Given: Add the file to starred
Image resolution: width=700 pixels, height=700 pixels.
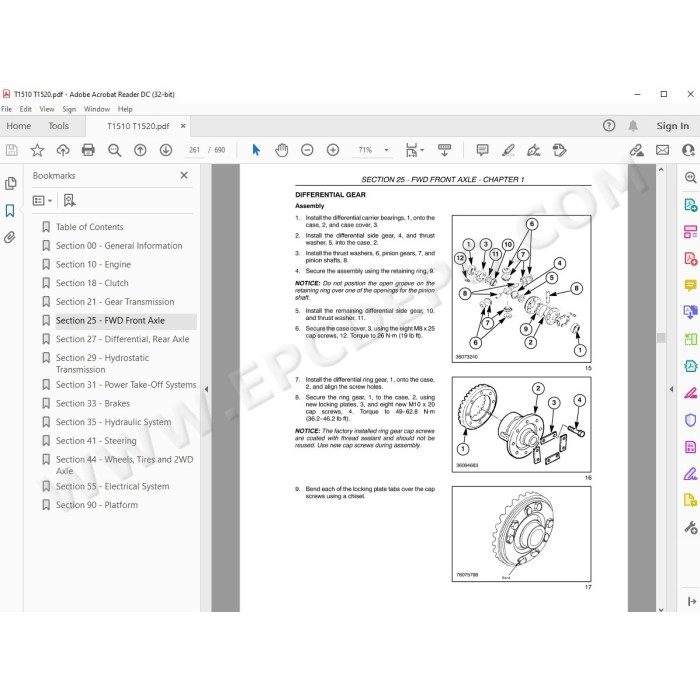Looking at the screenshot, I should click(37, 150).
